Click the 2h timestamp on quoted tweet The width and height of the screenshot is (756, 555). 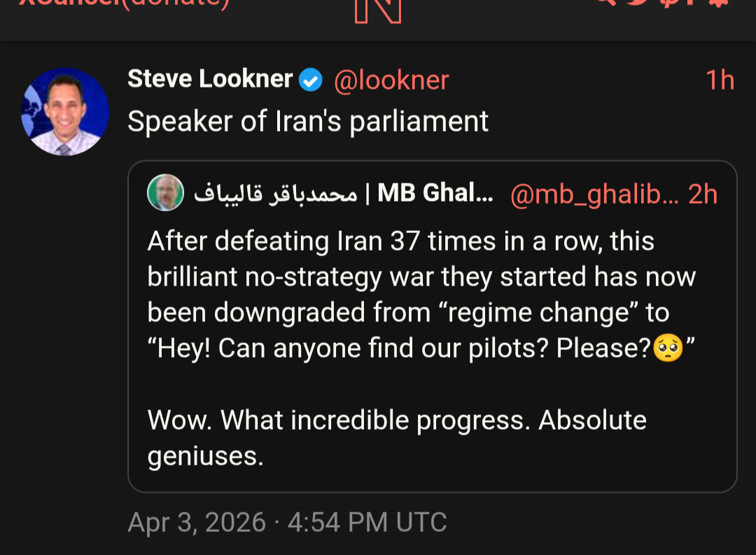click(703, 195)
